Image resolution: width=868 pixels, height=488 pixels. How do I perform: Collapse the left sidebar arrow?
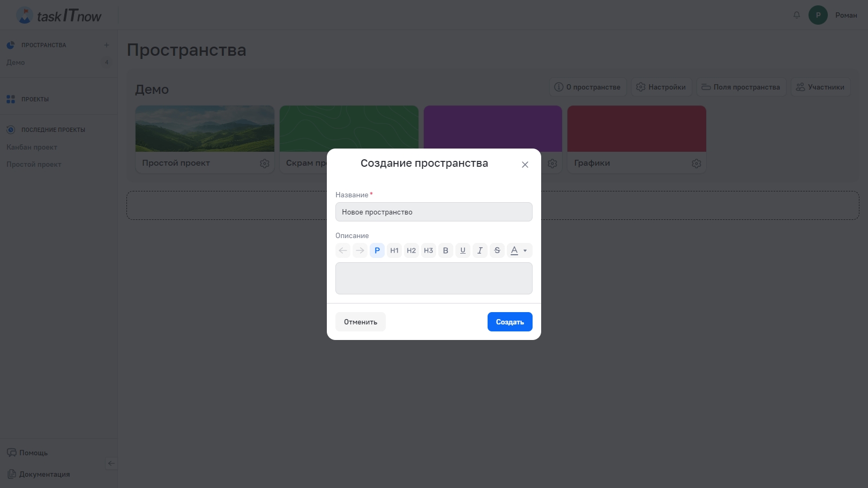pos(111,463)
